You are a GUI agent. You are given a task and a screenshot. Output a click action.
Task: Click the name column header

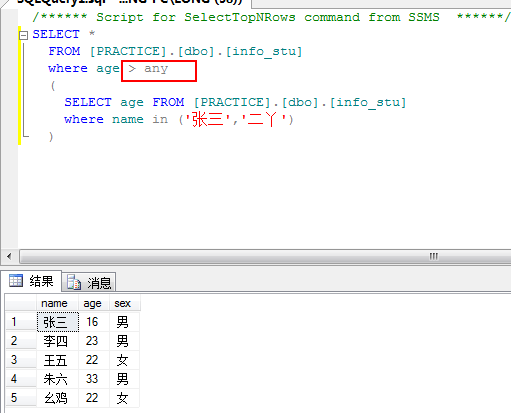[57, 303]
